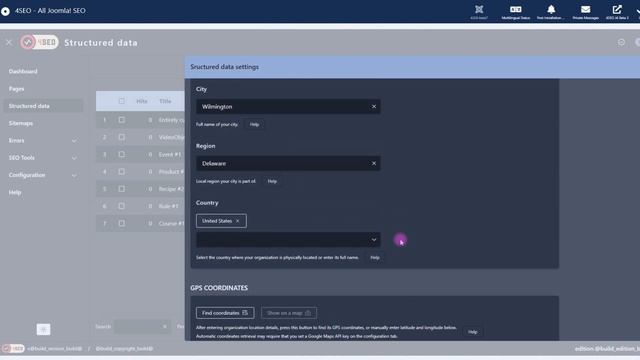Screen dimensions: 640x360
Task: Open Help for the Country field
Action: pyautogui.click(x=375, y=258)
